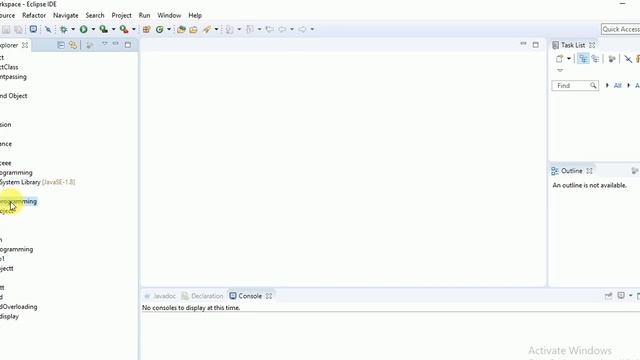Switch to the Declaration tab

click(202, 296)
